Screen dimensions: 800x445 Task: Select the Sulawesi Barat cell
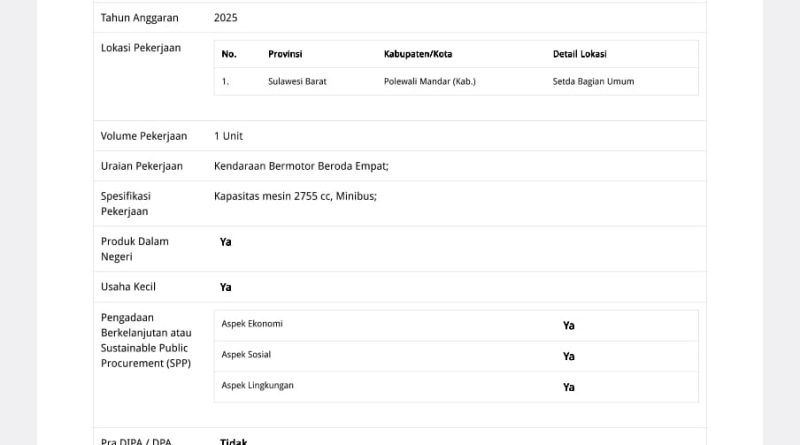tap(297, 82)
